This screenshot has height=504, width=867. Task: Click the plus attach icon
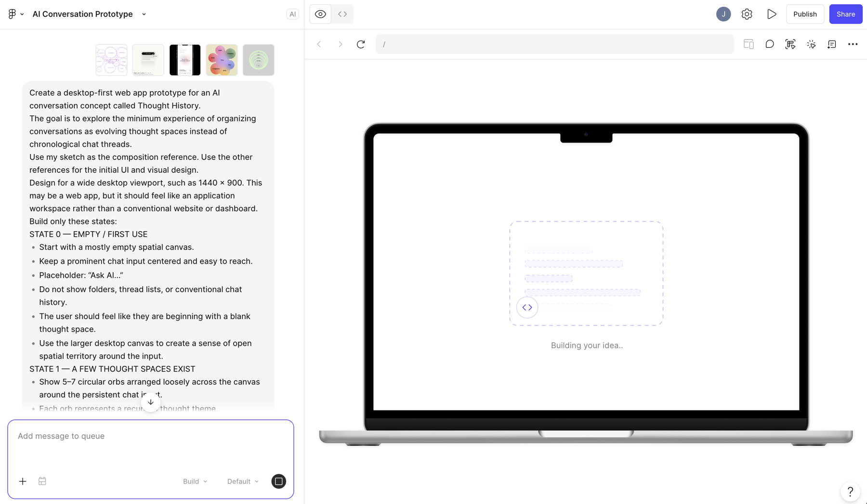pos(23,481)
